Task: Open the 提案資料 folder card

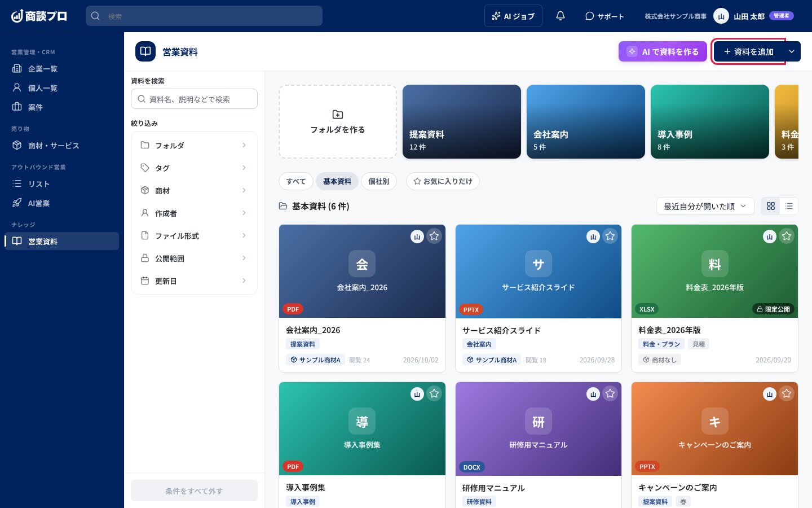Action: point(462,121)
